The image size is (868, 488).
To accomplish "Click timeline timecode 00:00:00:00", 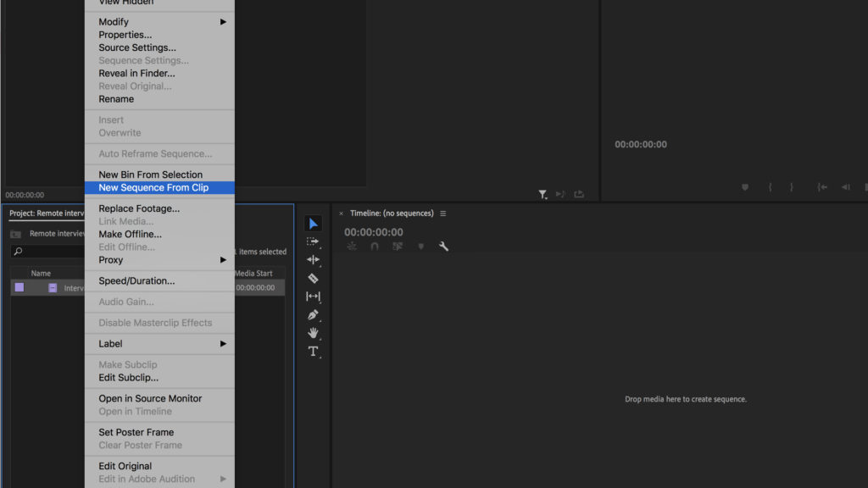I will point(374,232).
